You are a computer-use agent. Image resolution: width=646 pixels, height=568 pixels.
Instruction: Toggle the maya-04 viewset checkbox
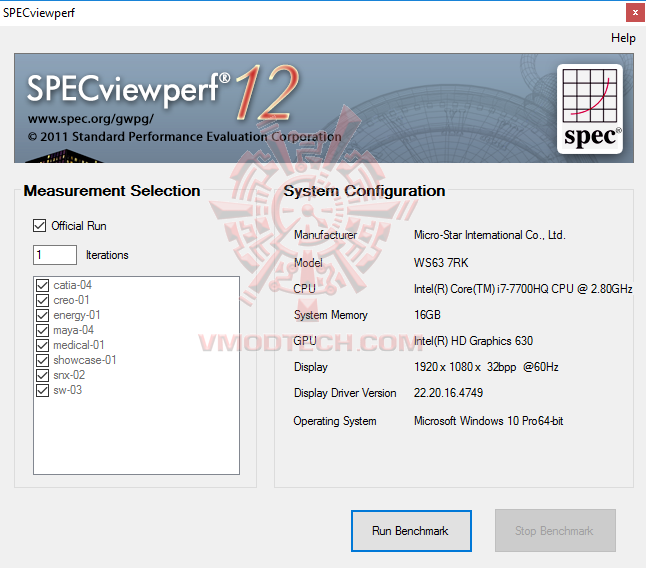pos(42,330)
